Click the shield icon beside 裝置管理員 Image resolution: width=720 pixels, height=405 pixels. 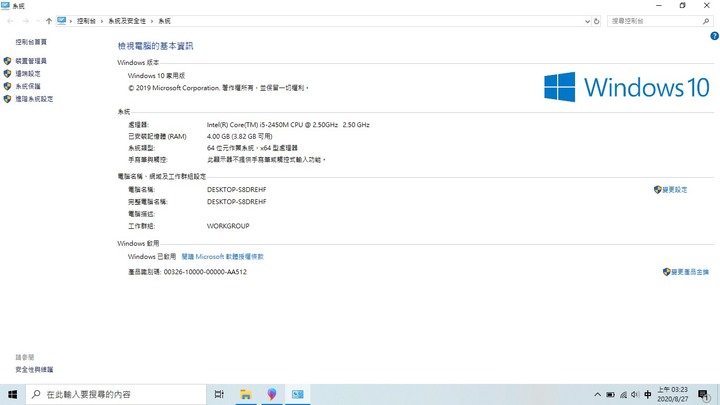coord(7,61)
